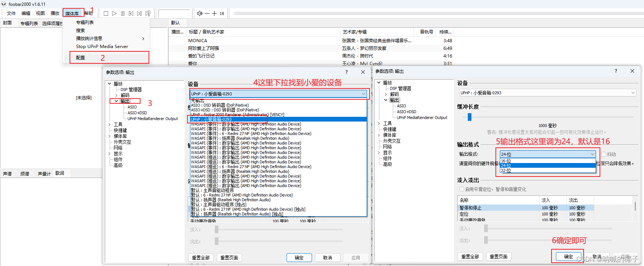
Task: Select UPnP 小爱音箱-0293 in device list
Action: click(x=278, y=119)
